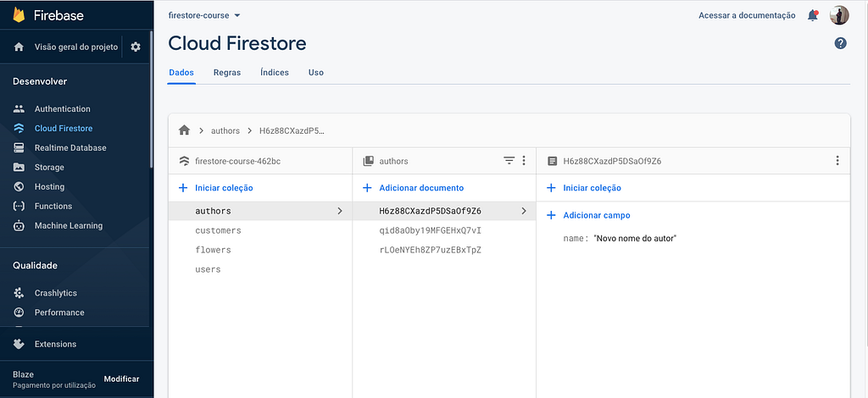Click the Performance gauge icon
The height and width of the screenshot is (398, 868).
point(19,312)
